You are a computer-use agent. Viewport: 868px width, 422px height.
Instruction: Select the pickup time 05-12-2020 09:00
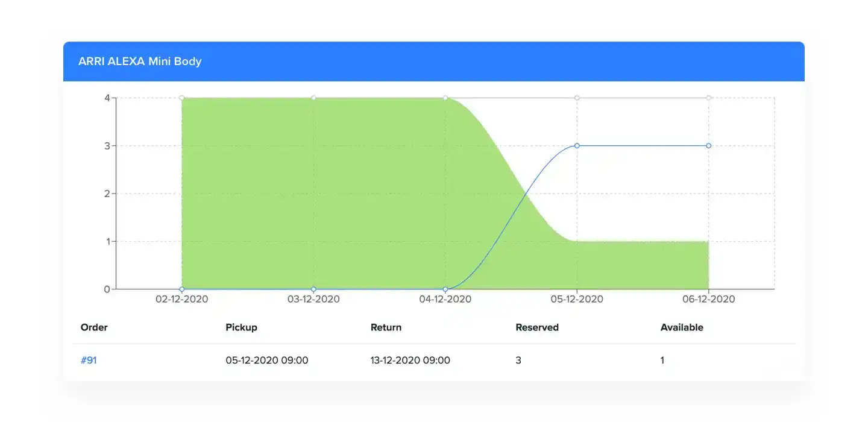point(266,360)
